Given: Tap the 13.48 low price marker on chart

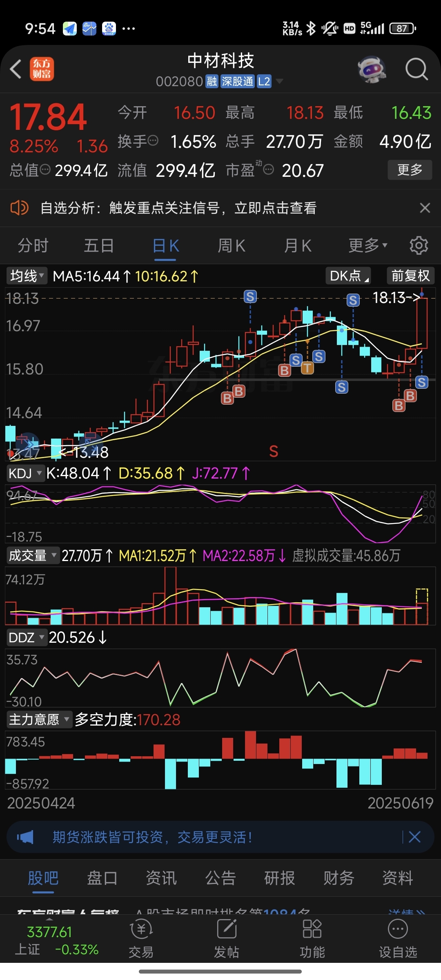Looking at the screenshot, I should 84,452.
